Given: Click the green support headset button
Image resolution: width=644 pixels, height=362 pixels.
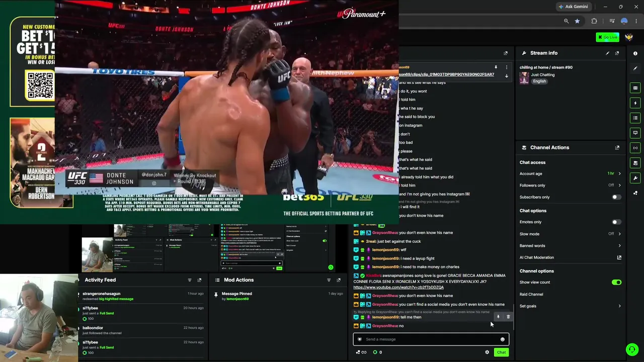Looking at the screenshot, I should 632,349.
